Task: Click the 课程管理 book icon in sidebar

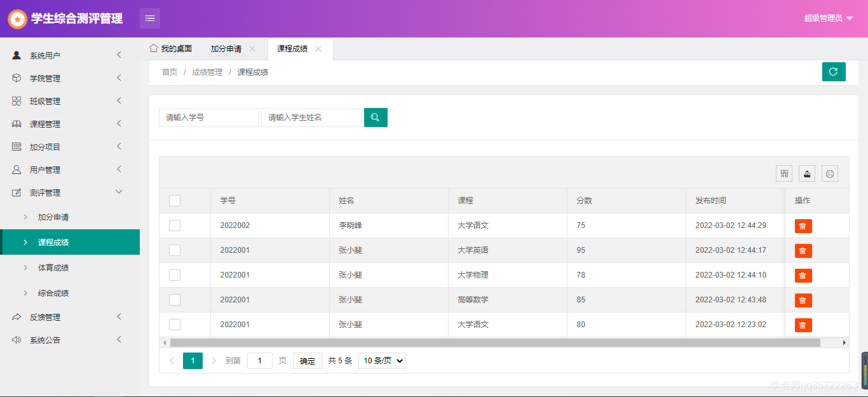Action: (x=17, y=124)
